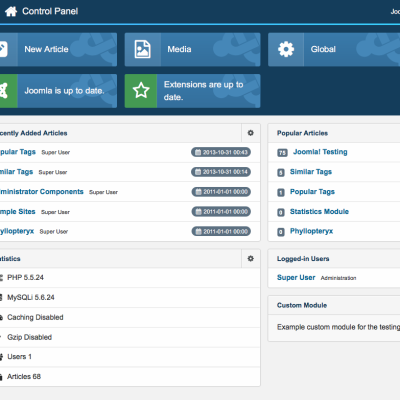Click MySQLi 5.6.24 statistics entry

click(x=31, y=297)
